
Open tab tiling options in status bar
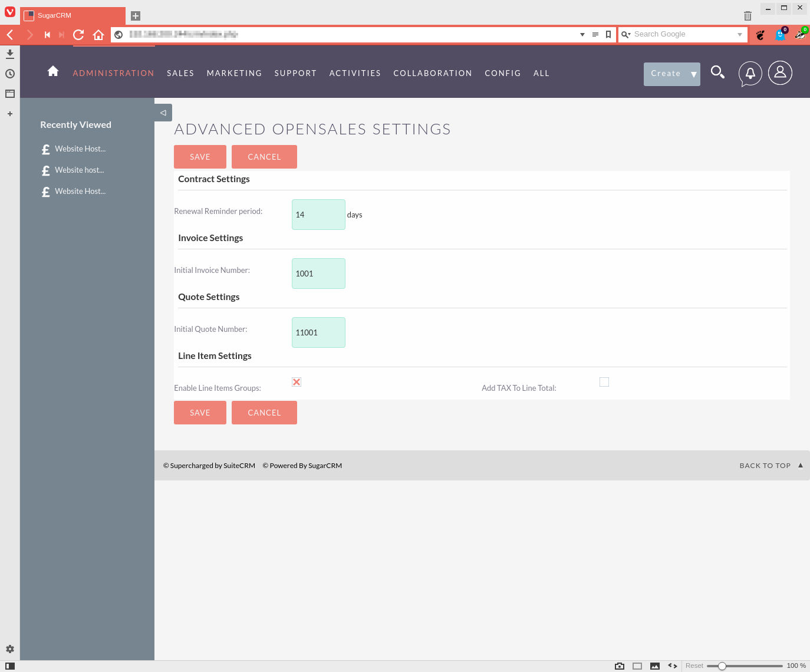tap(637, 666)
